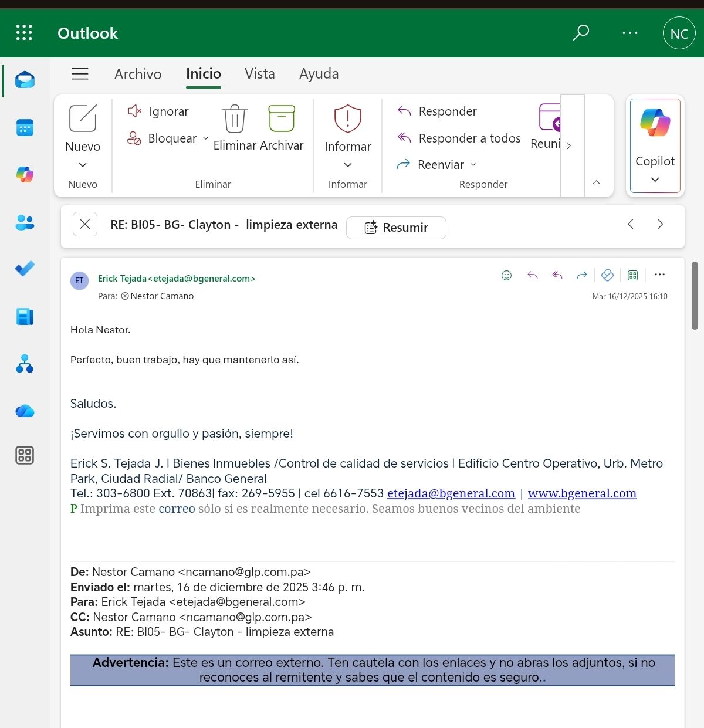Screen dimensions: 704x728
Task: Add an emoji reaction to the message
Action: (507, 275)
